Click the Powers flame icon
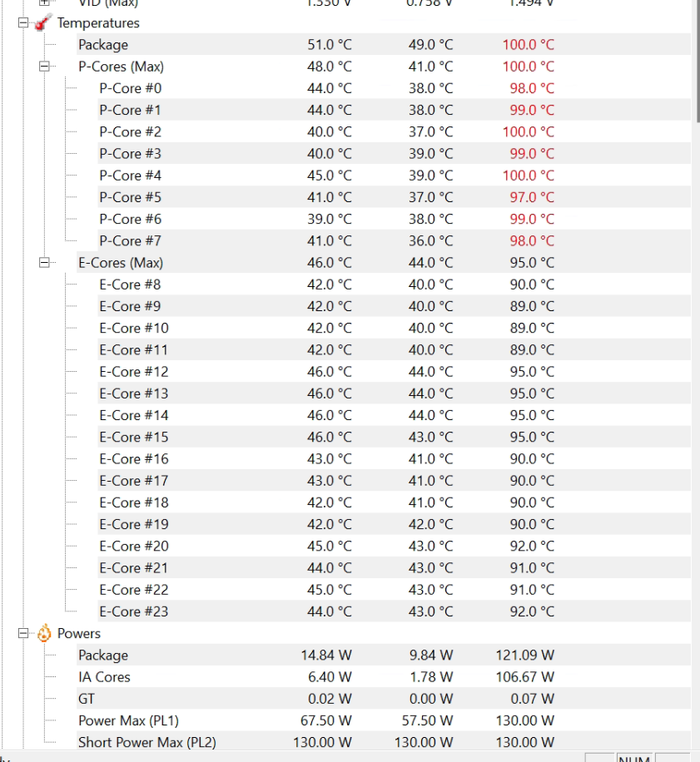Image resolution: width=700 pixels, height=762 pixels. point(43,634)
